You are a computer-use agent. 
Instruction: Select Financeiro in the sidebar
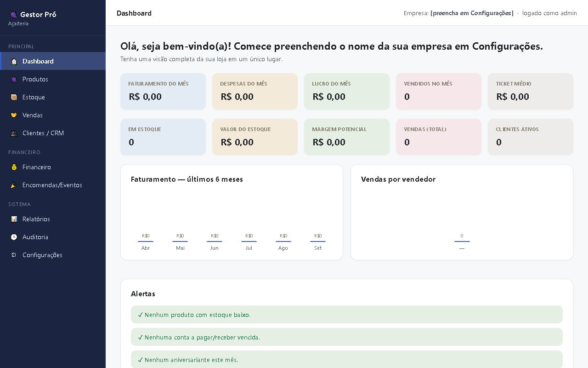point(53,167)
